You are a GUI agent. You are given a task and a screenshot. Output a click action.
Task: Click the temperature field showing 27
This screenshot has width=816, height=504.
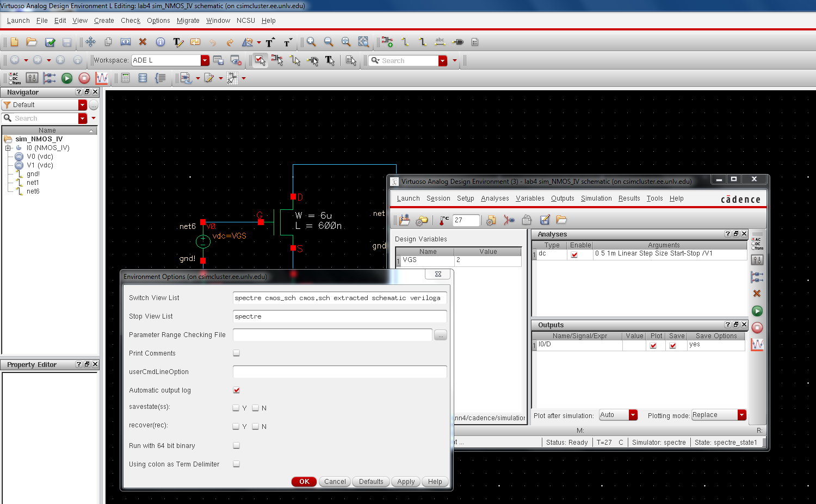pos(466,220)
